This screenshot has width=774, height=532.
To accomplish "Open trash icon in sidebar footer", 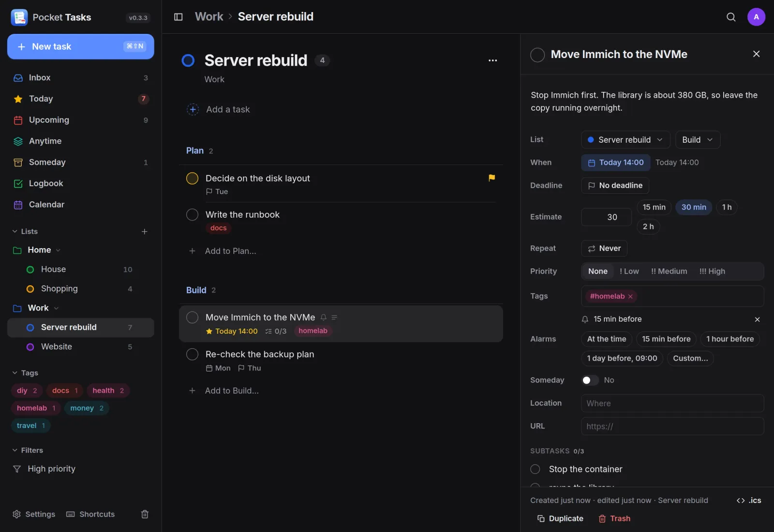I will pos(145,514).
